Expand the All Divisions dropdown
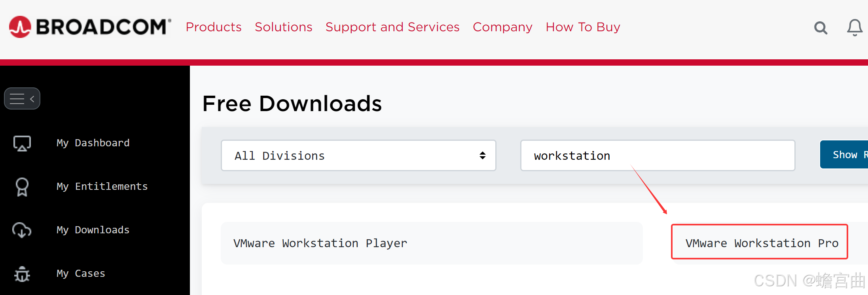The image size is (868, 295). 358,155
